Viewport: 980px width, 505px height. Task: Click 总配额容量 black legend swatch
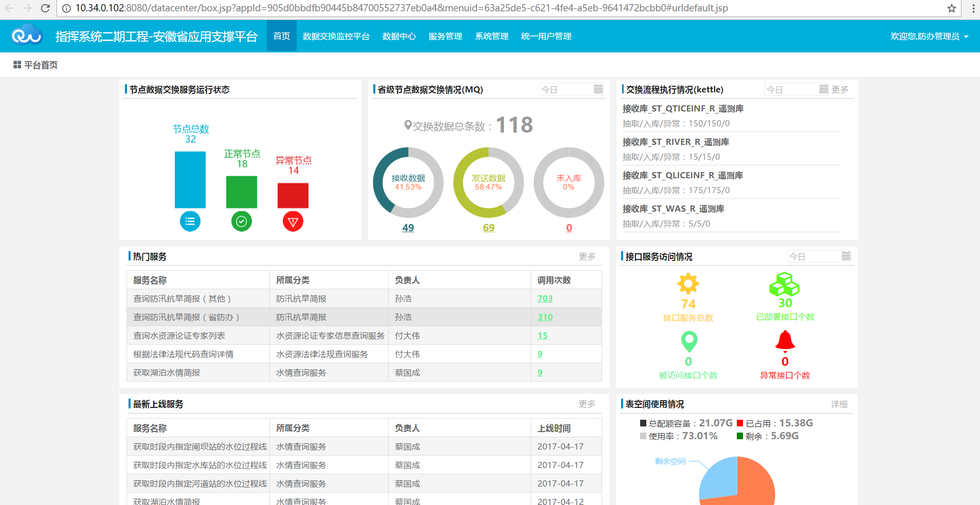(x=643, y=423)
